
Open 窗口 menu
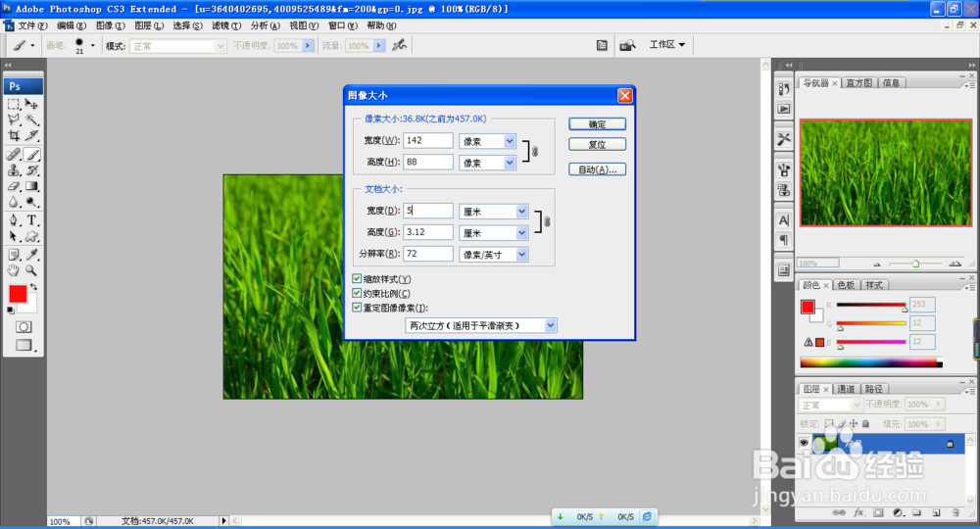pyautogui.click(x=342, y=25)
